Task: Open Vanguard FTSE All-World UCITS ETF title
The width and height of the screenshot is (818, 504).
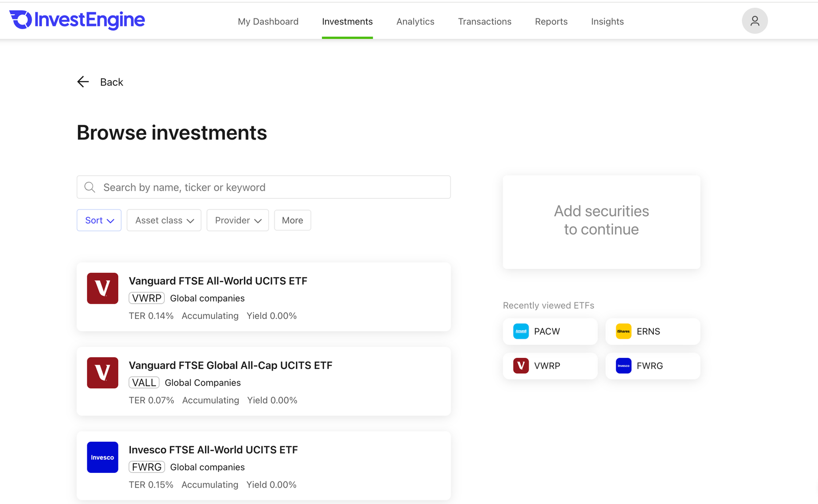Action: pyautogui.click(x=218, y=281)
